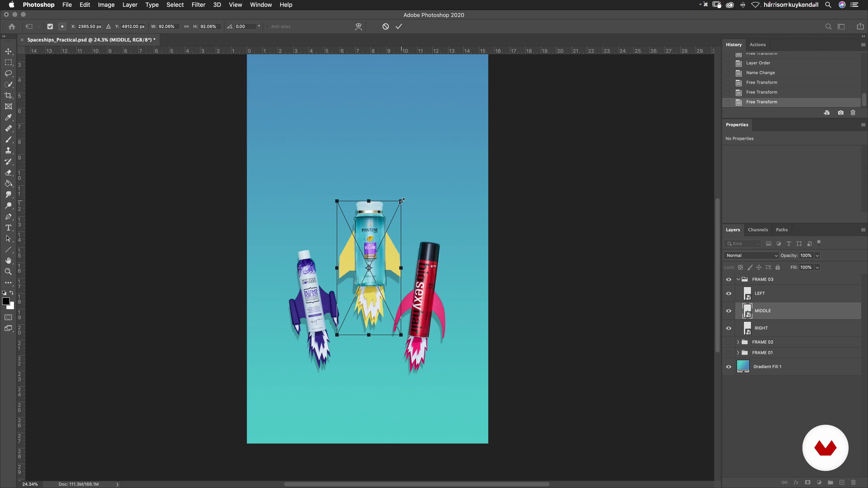The width and height of the screenshot is (868, 488).
Task: Click the status bar arrow for document info
Action: tap(117, 484)
